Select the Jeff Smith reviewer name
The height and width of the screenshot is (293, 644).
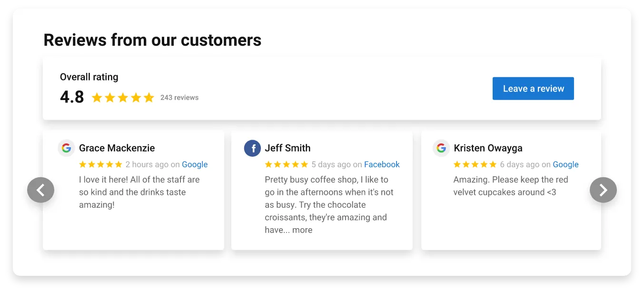click(287, 148)
